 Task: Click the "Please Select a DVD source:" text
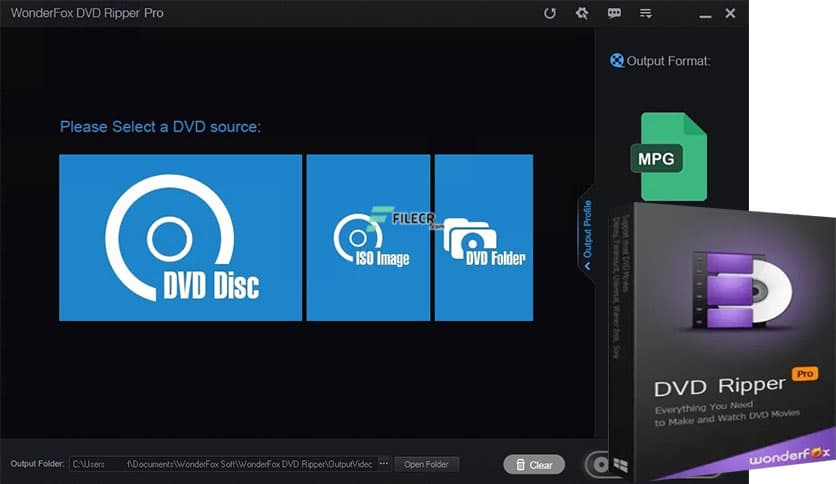point(160,127)
